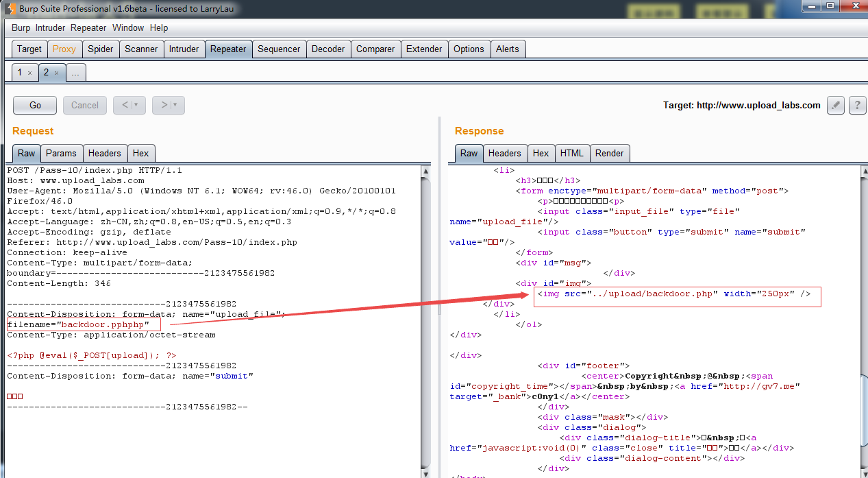868x478 pixels.
Task: Click the pane divider collapse arrows
Action: pos(439,309)
